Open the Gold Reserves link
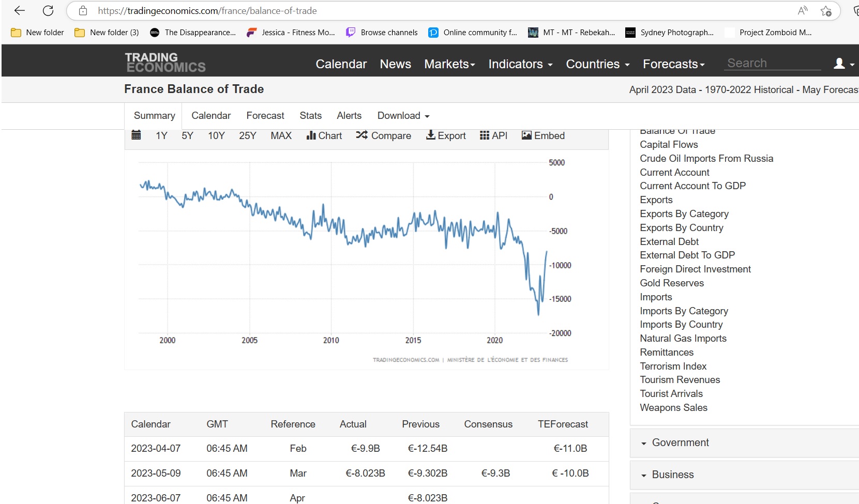Image resolution: width=859 pixels, height=504 pixels. 672,283
